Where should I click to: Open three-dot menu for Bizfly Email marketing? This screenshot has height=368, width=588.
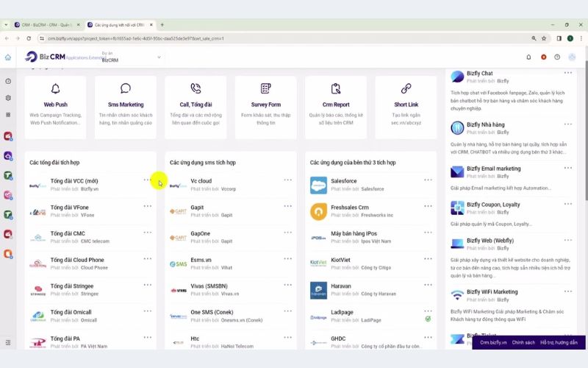tap(568, 168)
